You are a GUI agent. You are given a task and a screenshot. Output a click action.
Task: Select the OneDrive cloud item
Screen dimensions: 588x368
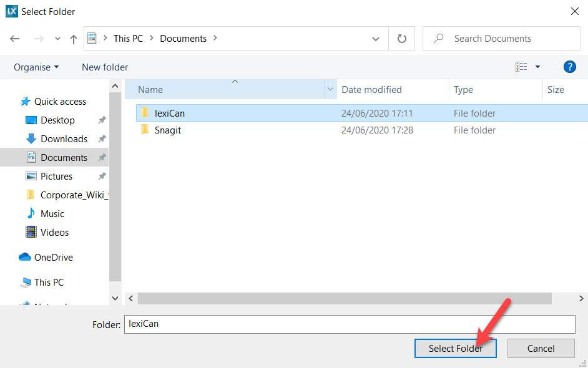53,257
